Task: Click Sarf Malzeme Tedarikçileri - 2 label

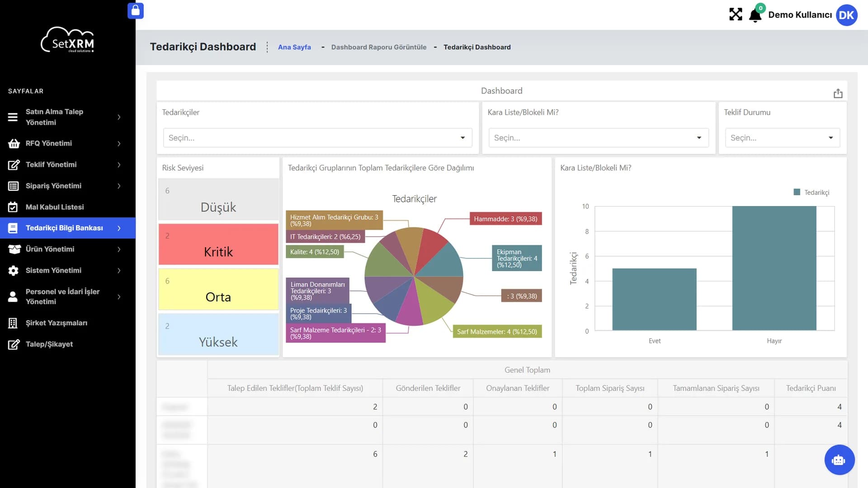Action: point(335,333)
